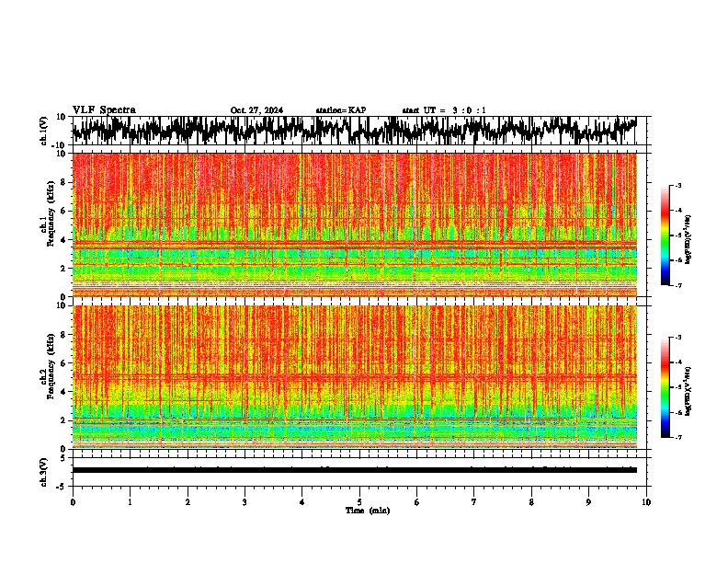Click time axis tick label "9"

(x=588, y=502)
